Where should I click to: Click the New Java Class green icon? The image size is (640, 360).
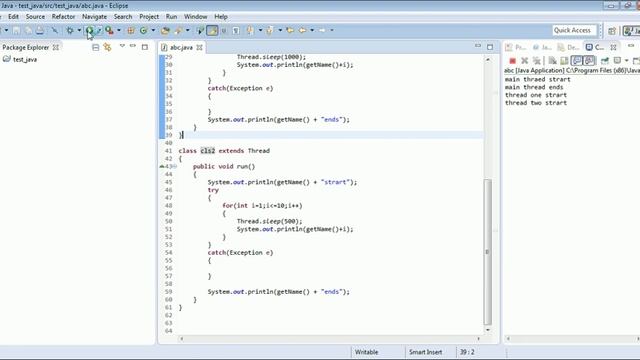click(x=143, y=30)
